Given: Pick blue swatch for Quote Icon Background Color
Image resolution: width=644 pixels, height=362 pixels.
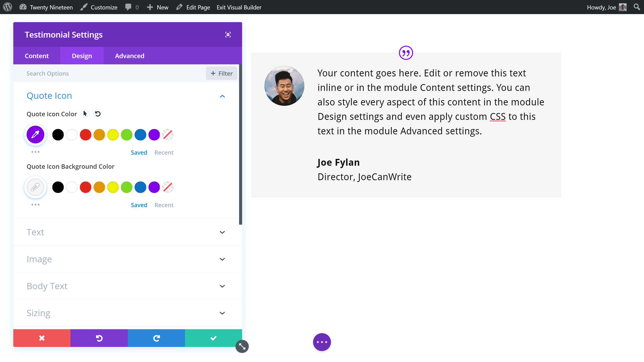Looking at the screenshot, I should [x=140, y=187].
